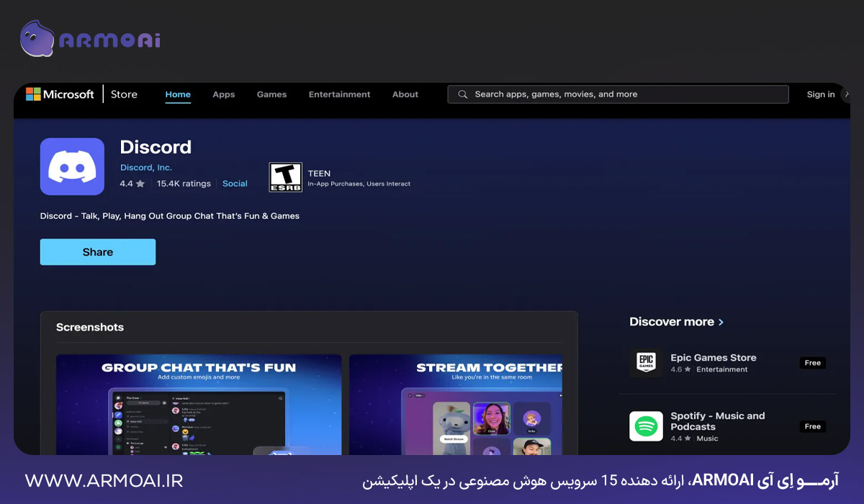Open the Discover more arrow

pyautogui.click(x=722, y=322)
